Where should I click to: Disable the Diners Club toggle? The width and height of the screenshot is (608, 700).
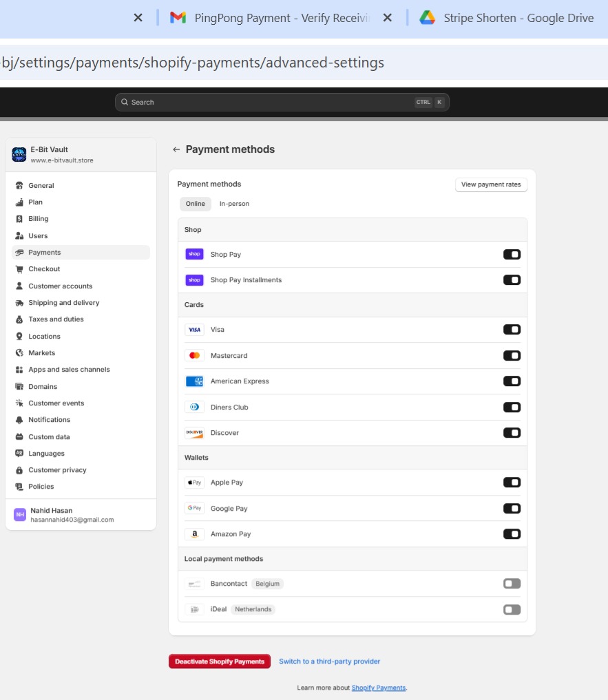[512, 407]
